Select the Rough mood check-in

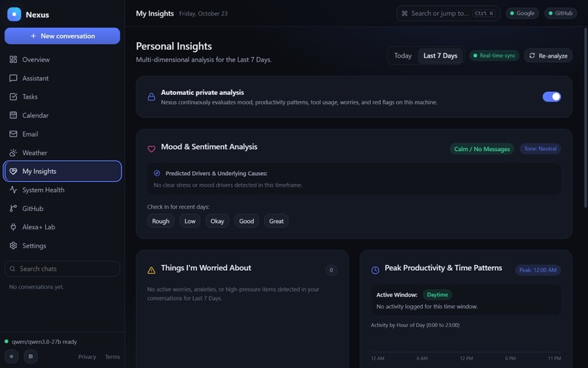click(x=160, y=221)
